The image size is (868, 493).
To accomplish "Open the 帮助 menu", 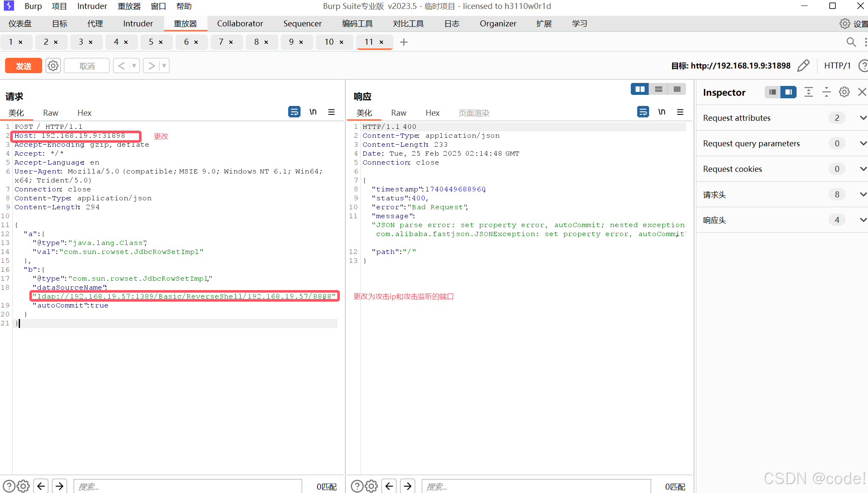I will coord(184,6).
